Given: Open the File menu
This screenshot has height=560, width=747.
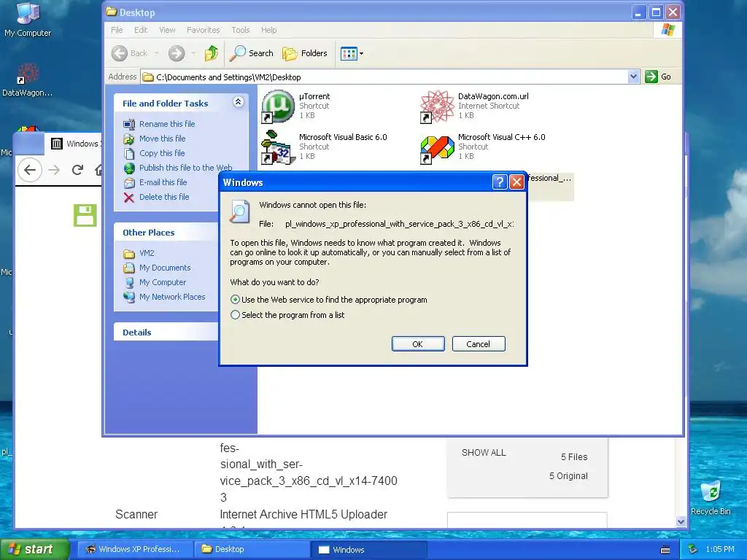Looking at the screenshot, I should click(x=117, y=30).
